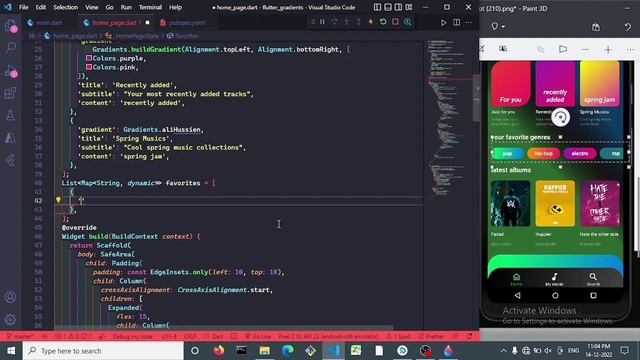Open the Customize Layout control
Image resolution: width=640 pixels, height=360 pixels.
click(409, 7)
